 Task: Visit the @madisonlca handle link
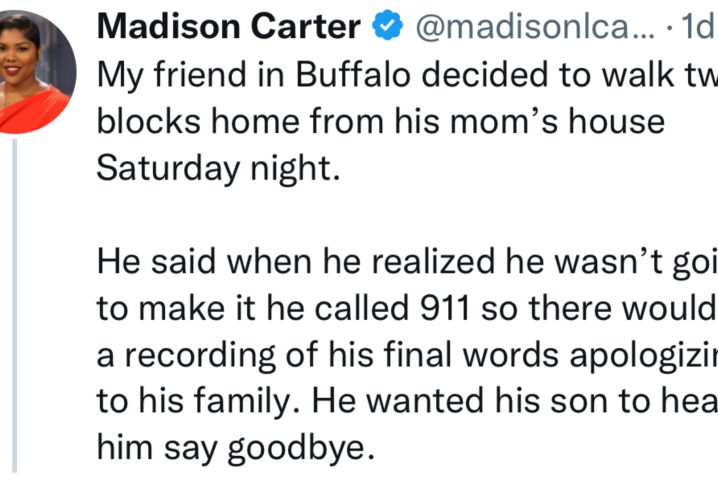tap(535, 27)
